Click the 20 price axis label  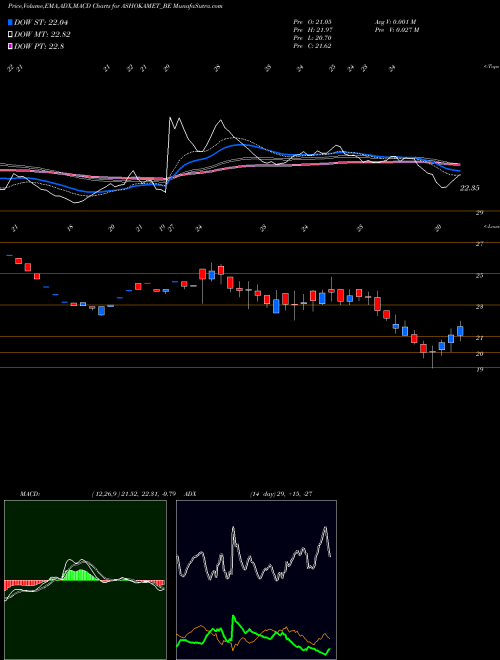point(479,354)
